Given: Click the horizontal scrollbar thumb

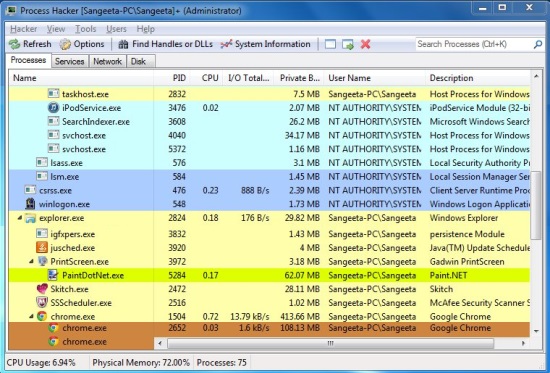Looking at the screenshot, I should (330, 343).
